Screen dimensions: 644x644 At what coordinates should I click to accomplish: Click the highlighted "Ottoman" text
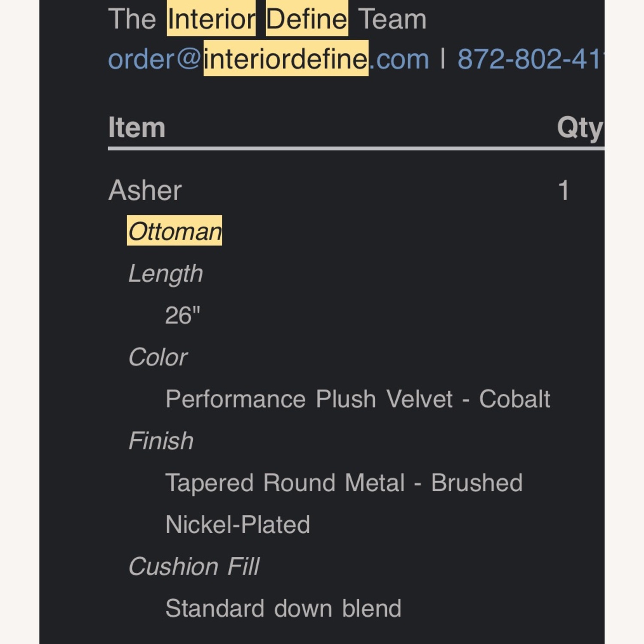[x=174, y=231]
